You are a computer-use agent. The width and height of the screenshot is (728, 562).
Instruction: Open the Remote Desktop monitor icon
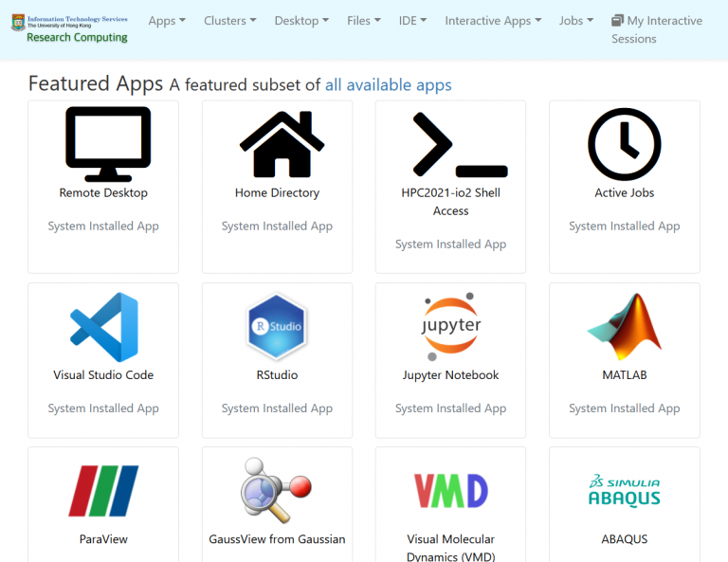coord(108,143)
